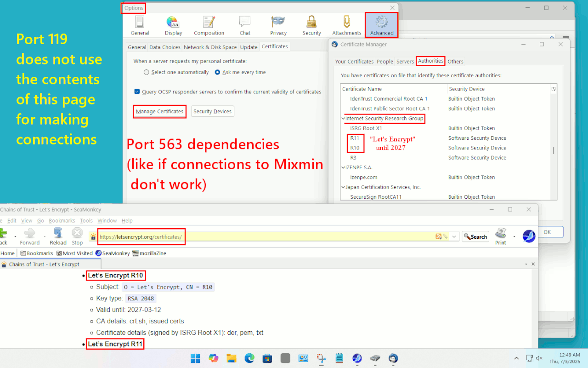Click the Print toolbar icon
The width and height of the screenshot is (588, 368).
(x=501, y=236)
